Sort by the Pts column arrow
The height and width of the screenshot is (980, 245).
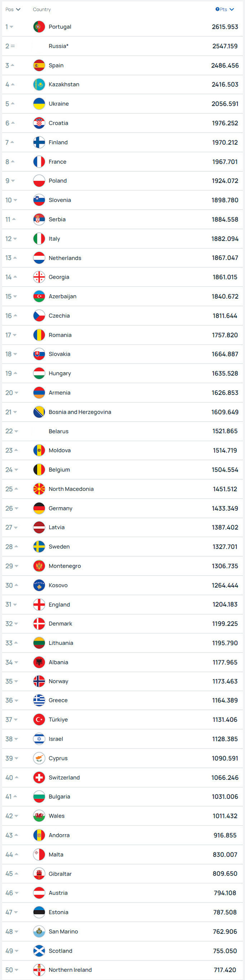point(232,9)
